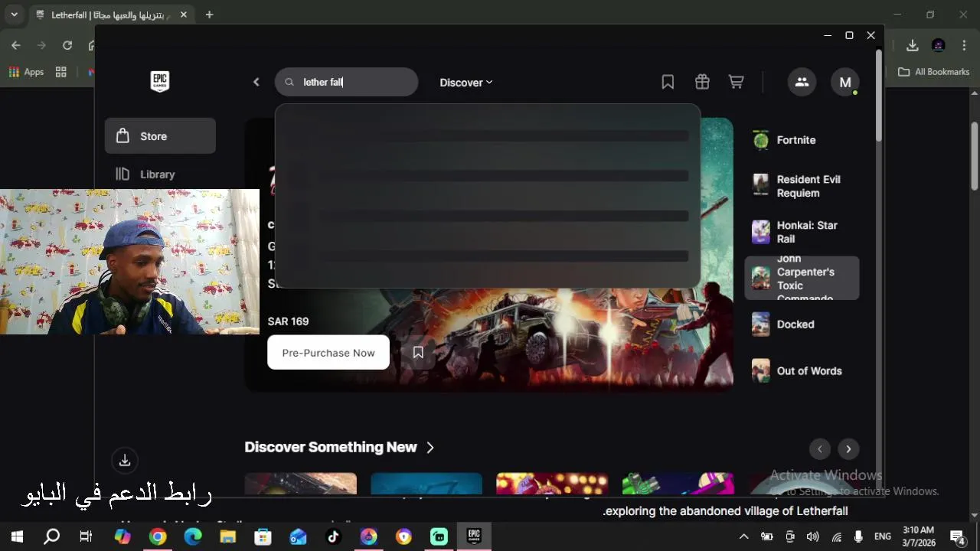This screenshot has height=551, width=980.
Task: Open the Store section in sidebar
Action: click(x=160, y=136)
